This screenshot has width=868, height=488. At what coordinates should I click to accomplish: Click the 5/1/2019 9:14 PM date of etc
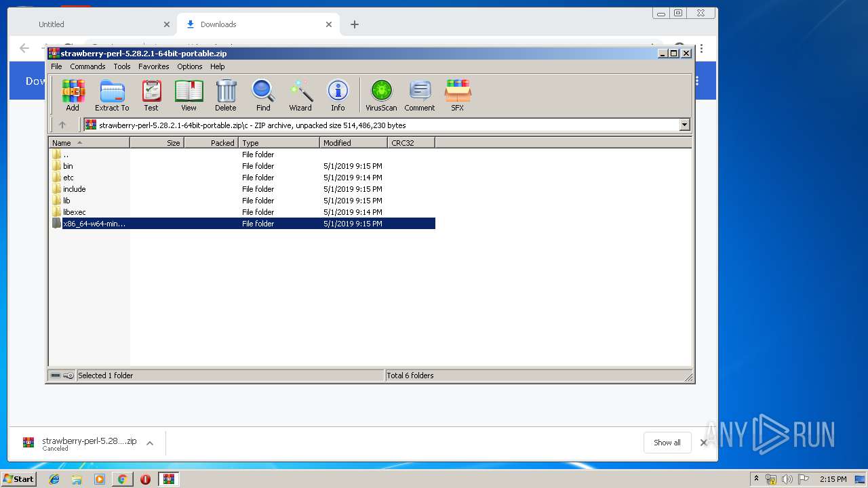pos(353,178)
